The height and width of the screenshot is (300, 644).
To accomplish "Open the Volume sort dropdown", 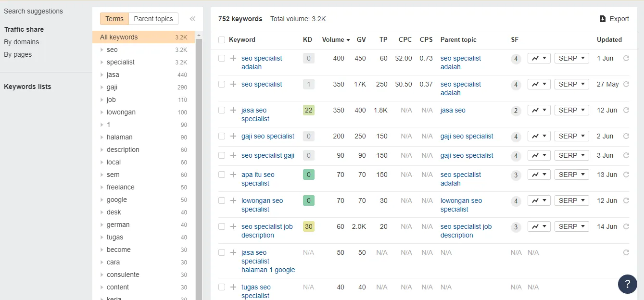I will click(x=335, y=39).
